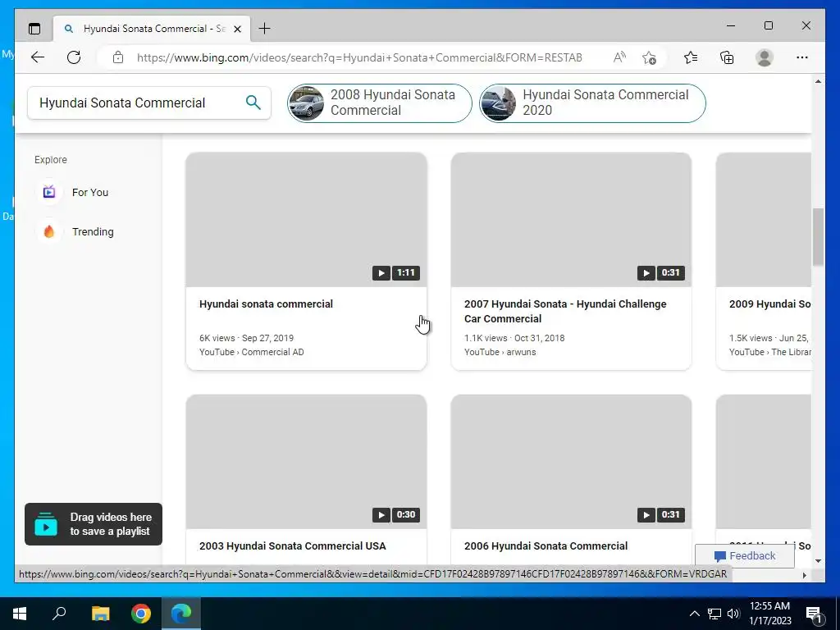Image resolution: width=840 pixels, height=630 pixels.
Task: Open the Collections icon
Action: point(727,57)
